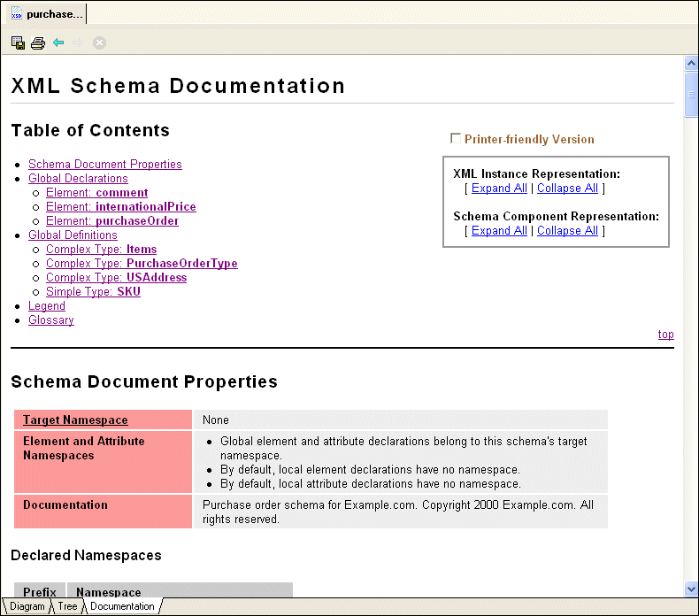
Task: Click the print icon in toolbar
Action: coord(38,42)
